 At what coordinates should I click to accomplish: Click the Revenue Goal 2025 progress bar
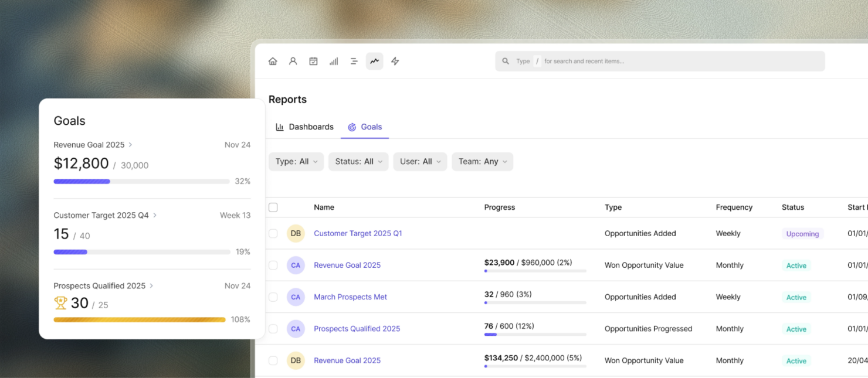click(534, 271)
